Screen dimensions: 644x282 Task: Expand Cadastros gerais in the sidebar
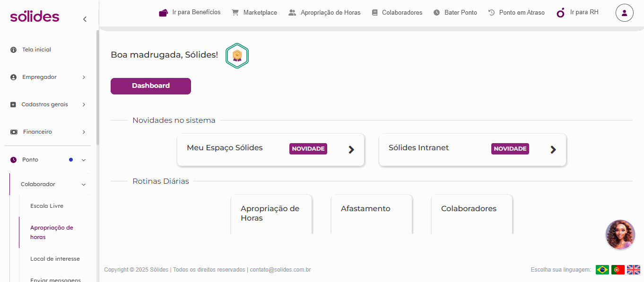coord(48,104)
